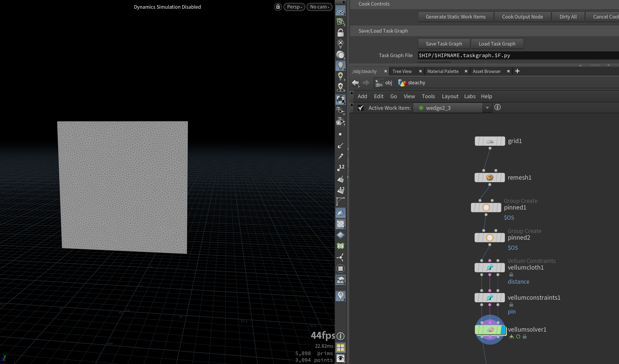Click the eye visibility icon at bottom
Screen dimensions: 619x364
[341, 358]
